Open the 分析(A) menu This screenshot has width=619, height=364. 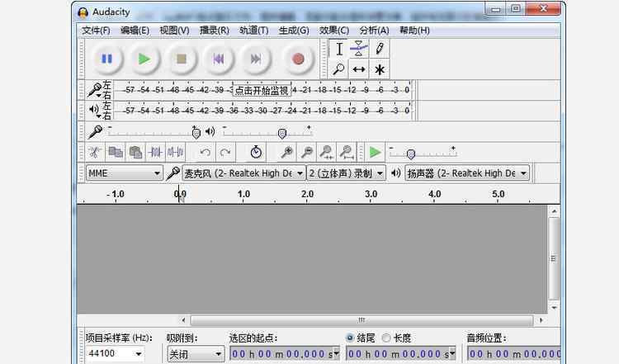pyautogui.click(x=374, y=31)
